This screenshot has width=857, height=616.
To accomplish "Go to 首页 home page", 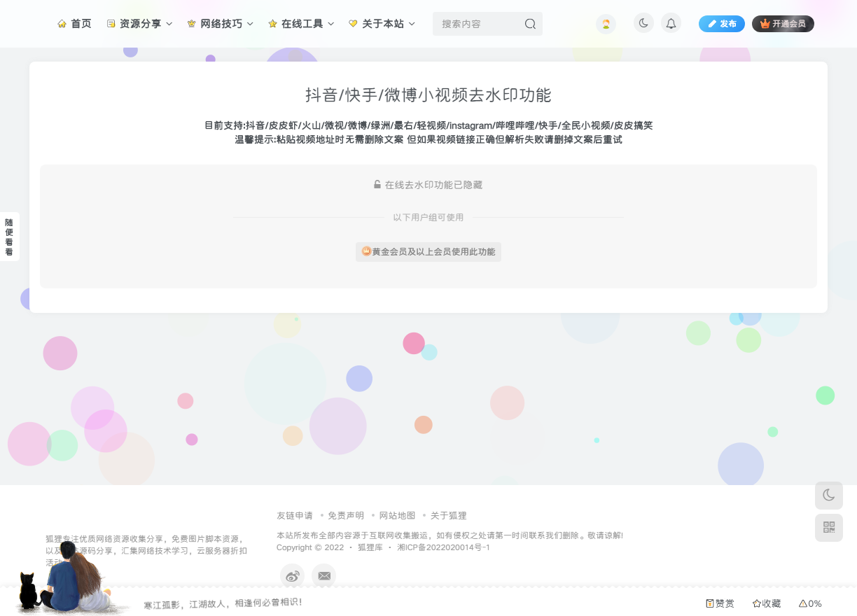I will point(74,24).
